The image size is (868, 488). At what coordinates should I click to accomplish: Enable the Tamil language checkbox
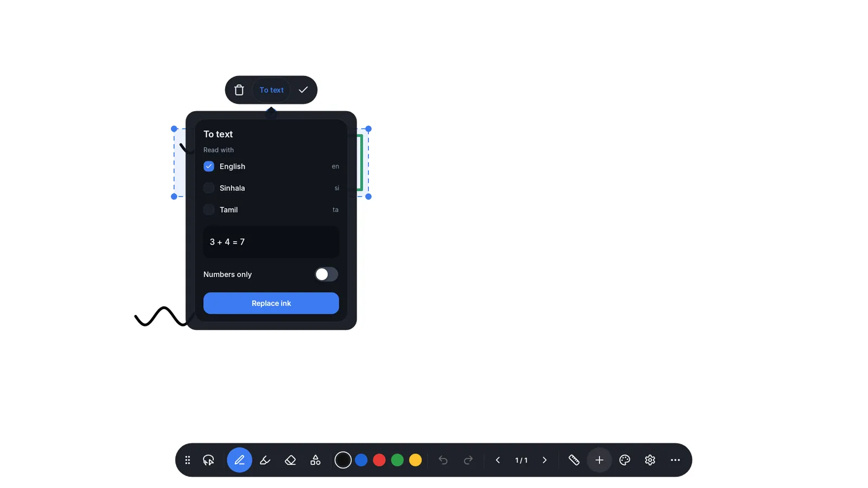tap(209, 210)
